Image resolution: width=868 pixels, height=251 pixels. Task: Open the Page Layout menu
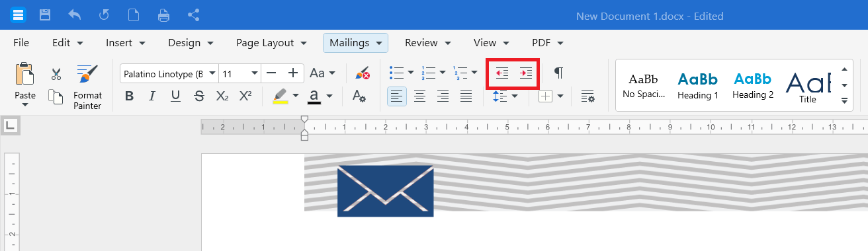[x=271, y=43]
